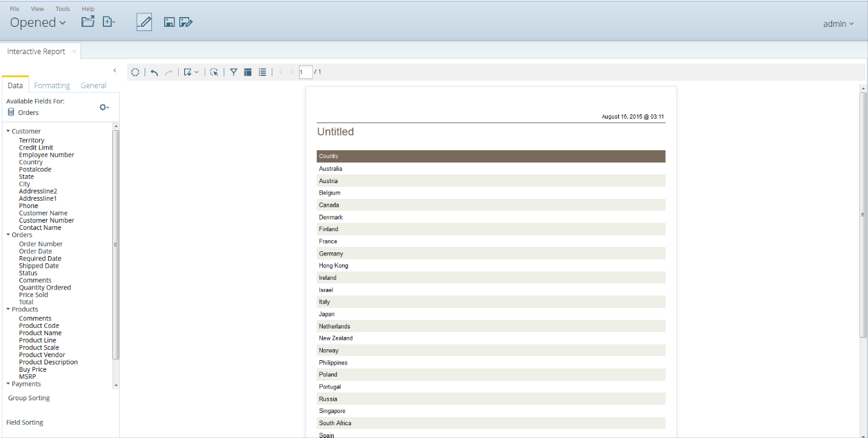Open the Opened perspective dropdown

pos(38,23)
